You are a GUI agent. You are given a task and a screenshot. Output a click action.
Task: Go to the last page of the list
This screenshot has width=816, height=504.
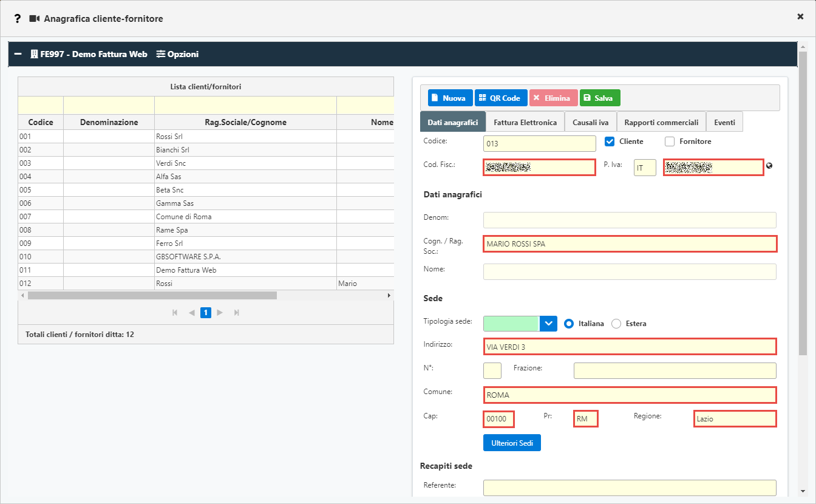[x=237, y=313]
